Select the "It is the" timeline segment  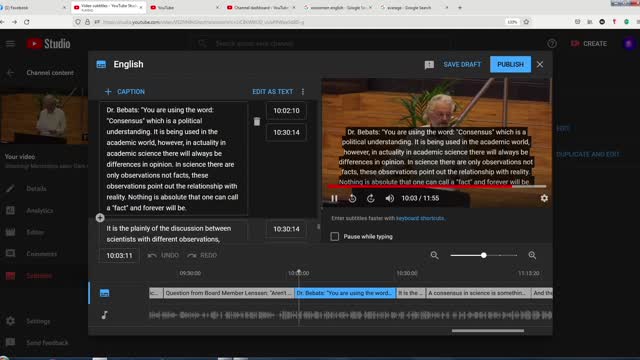tap(411, 293)
